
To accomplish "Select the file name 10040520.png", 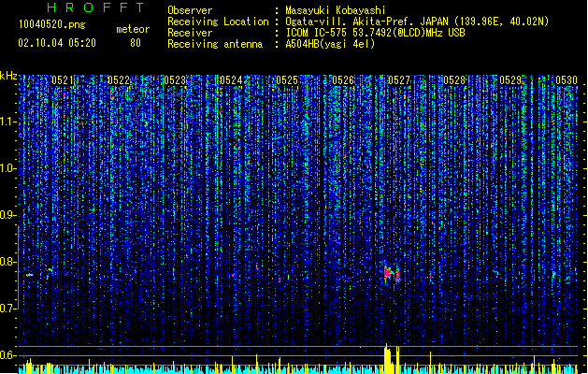I will tap(51, 24).
